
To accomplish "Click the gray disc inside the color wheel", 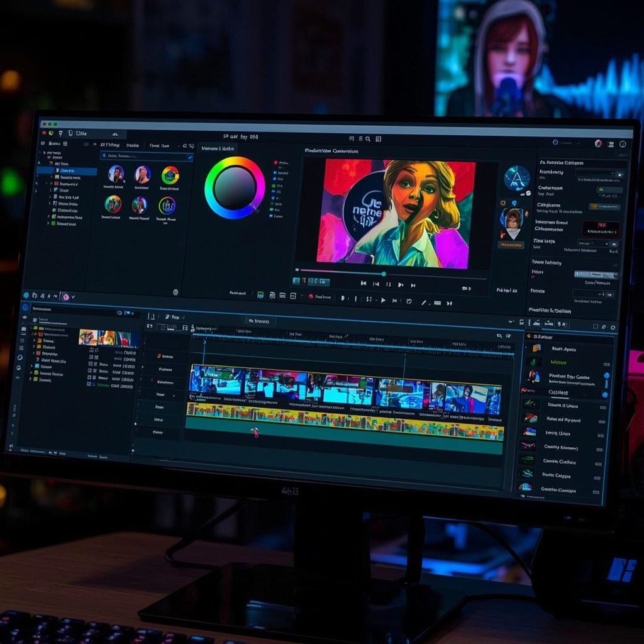I will pyautogui.click(x=235, y=188).
